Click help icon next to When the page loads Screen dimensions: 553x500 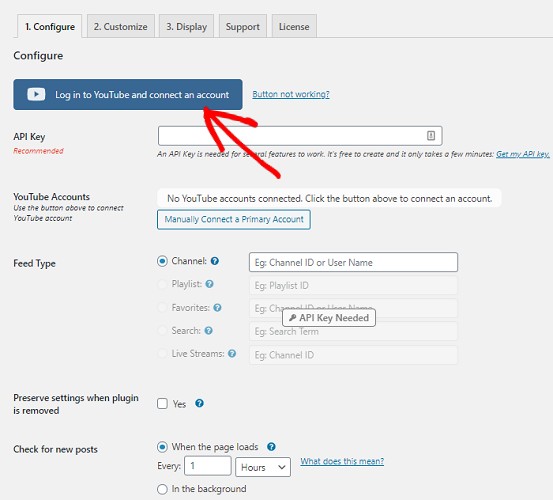271,447
